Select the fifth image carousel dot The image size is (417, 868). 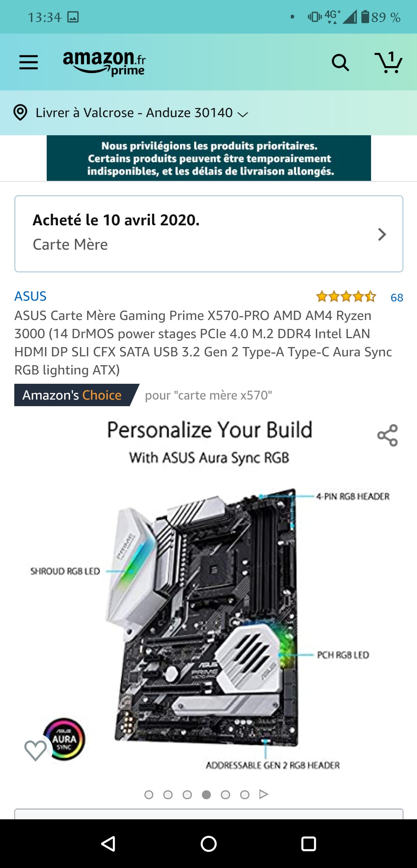(225, 795)
